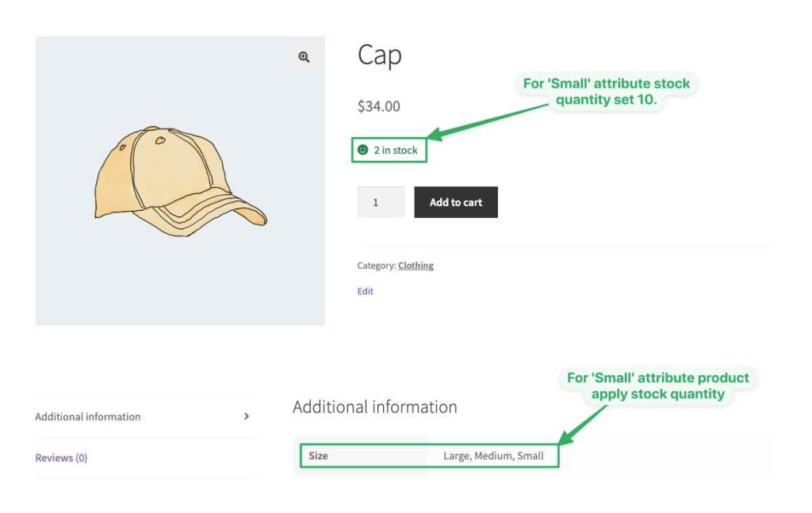
Task: Open the Additional information tab
Action: click(x=88, y=417)
